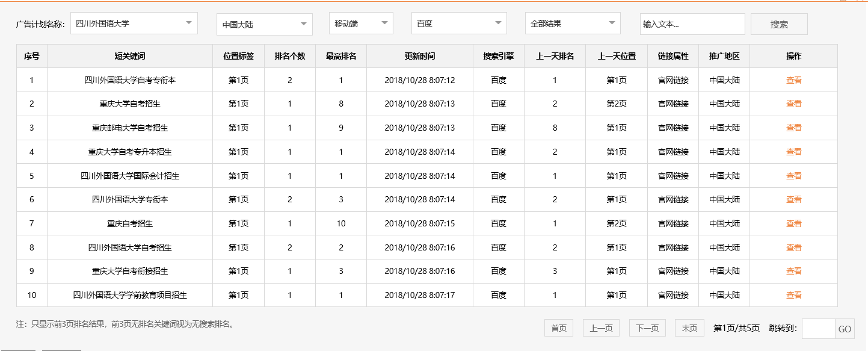Click the 下一页 next page button
This screenshot has width=868, height=351.
(648, 328)
